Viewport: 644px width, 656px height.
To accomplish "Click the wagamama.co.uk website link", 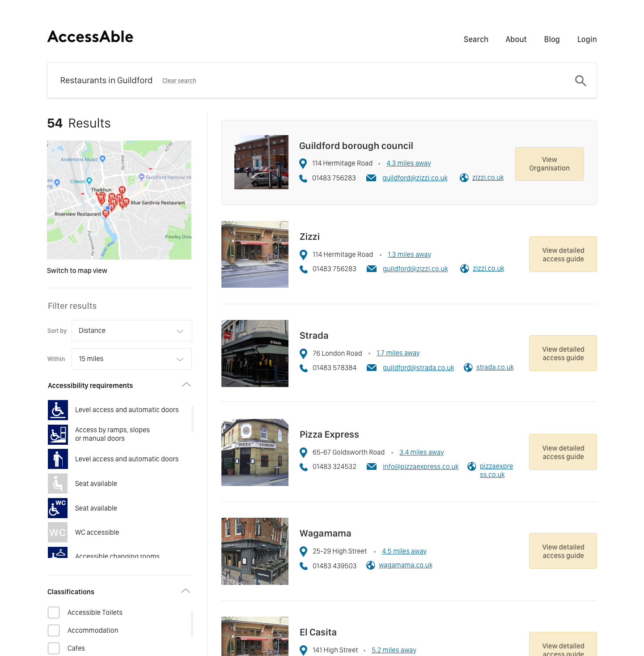I will coord(406,565).
